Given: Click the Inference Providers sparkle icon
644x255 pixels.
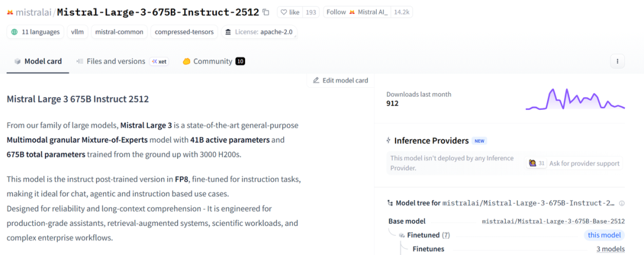Looking at the screenshot, I should [x=389, y=141].
